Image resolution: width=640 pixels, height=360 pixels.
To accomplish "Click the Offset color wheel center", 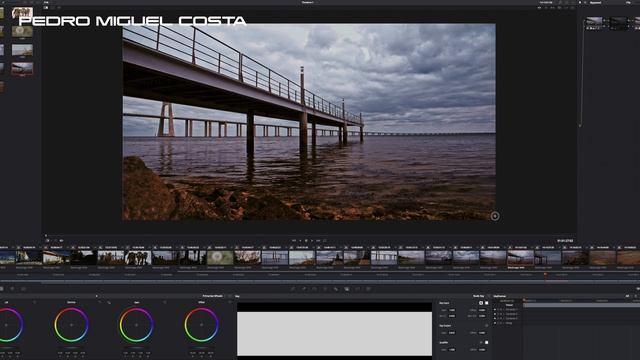I will (x=202, y=325).
